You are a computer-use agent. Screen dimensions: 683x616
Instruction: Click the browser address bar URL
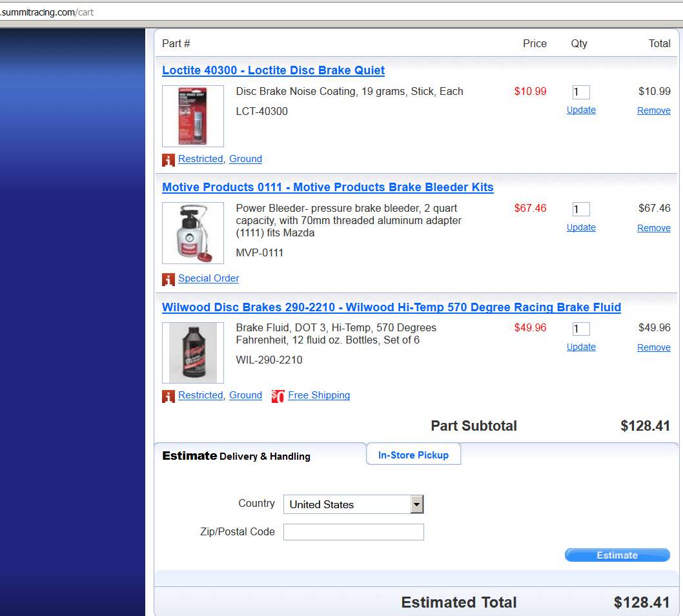[48, 12]
